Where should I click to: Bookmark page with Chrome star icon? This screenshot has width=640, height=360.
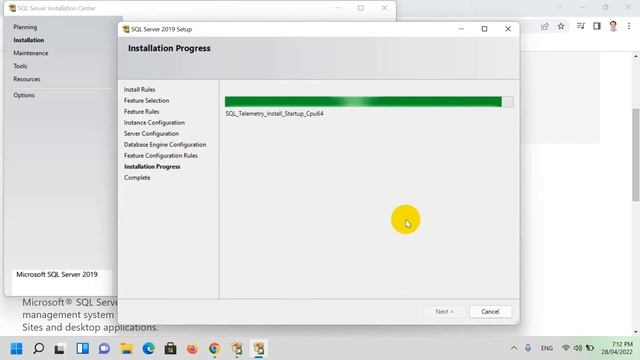561,27
